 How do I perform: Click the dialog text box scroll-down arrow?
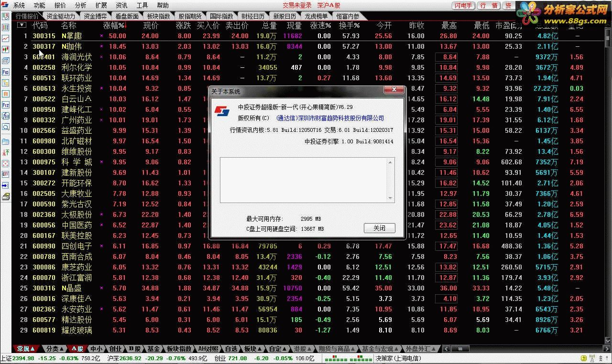click(391, 198)
